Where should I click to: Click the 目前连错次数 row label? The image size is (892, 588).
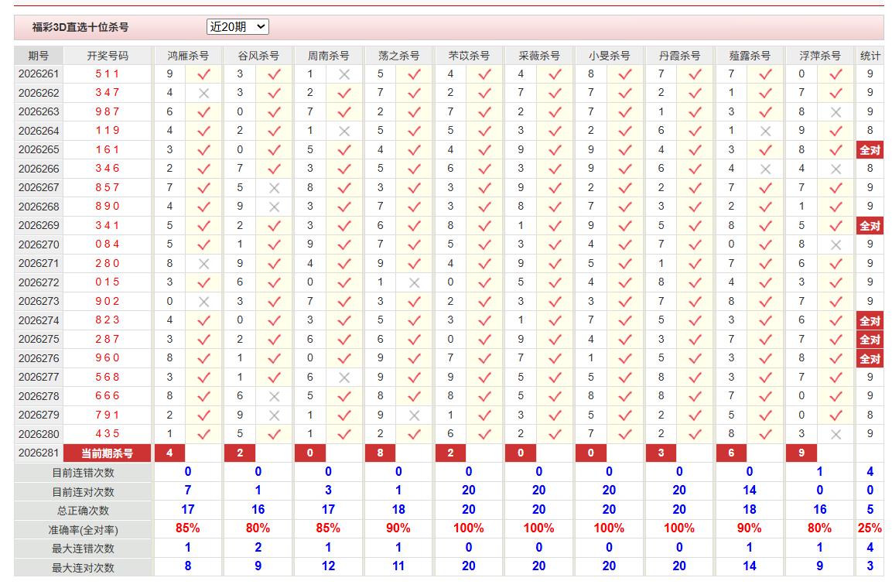83,473
